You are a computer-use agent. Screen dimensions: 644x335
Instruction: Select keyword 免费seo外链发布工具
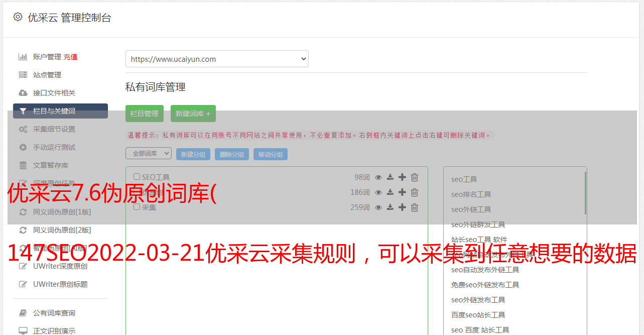pyautogui.click(x=485, y=285)
